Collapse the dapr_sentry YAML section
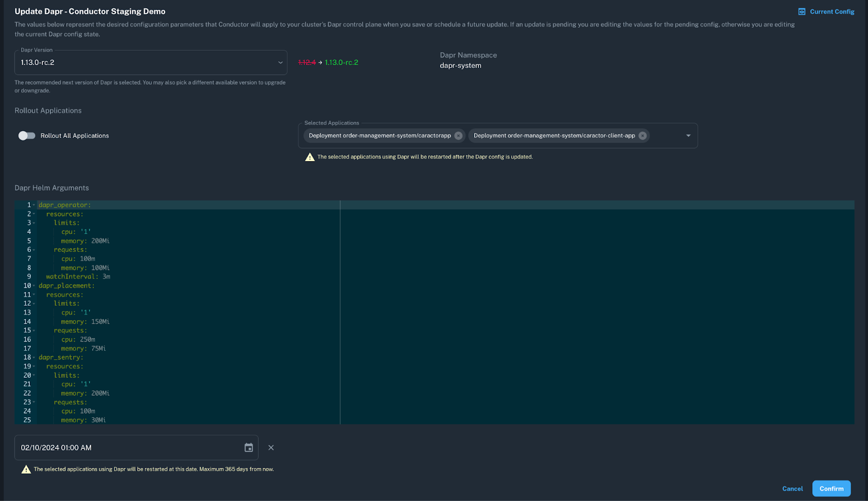868x501 pixels. point(34,357)
